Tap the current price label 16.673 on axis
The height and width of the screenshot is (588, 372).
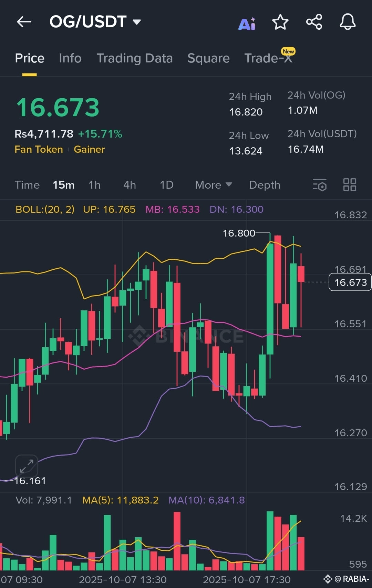350,282
